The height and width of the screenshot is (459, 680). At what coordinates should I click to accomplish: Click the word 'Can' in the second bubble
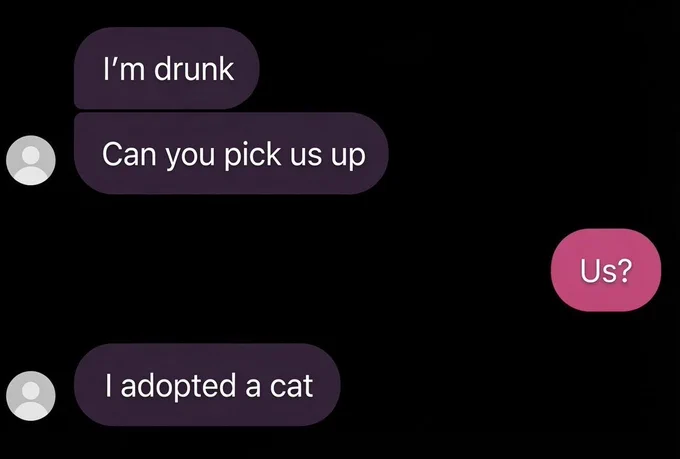click(129, 154)
